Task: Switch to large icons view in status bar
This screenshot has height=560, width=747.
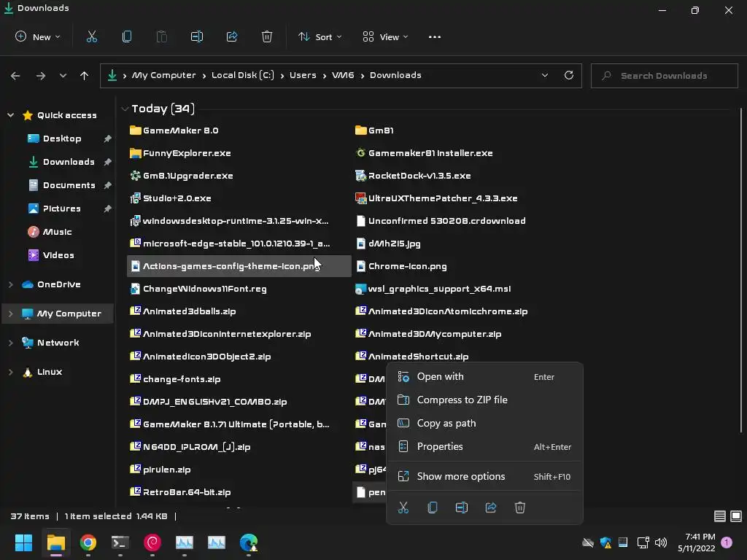Action: point(736,516)
